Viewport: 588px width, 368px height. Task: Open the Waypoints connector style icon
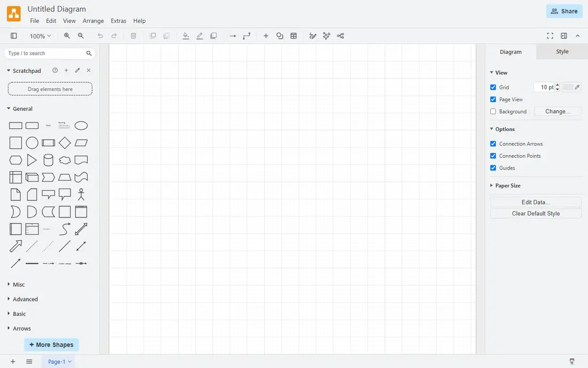pos(246,36)
